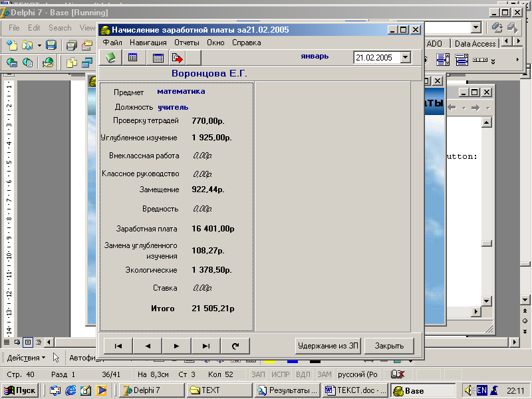Go to the next record

(x=176, y=346)
